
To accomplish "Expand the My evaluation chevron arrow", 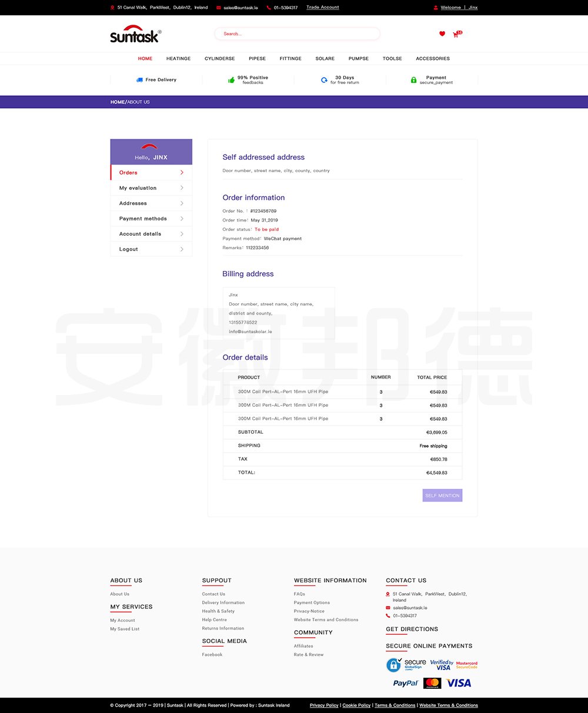I will (x=182, y=188).
